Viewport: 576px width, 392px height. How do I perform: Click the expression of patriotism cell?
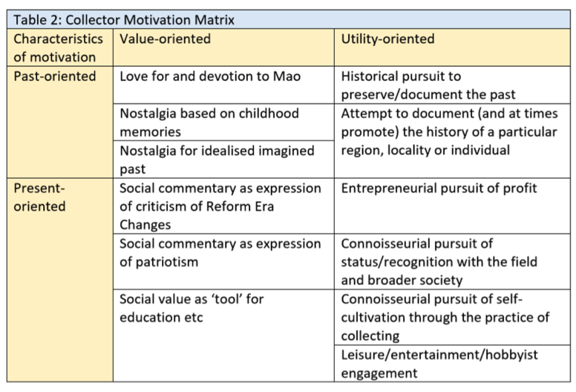[x=223, y=261]
